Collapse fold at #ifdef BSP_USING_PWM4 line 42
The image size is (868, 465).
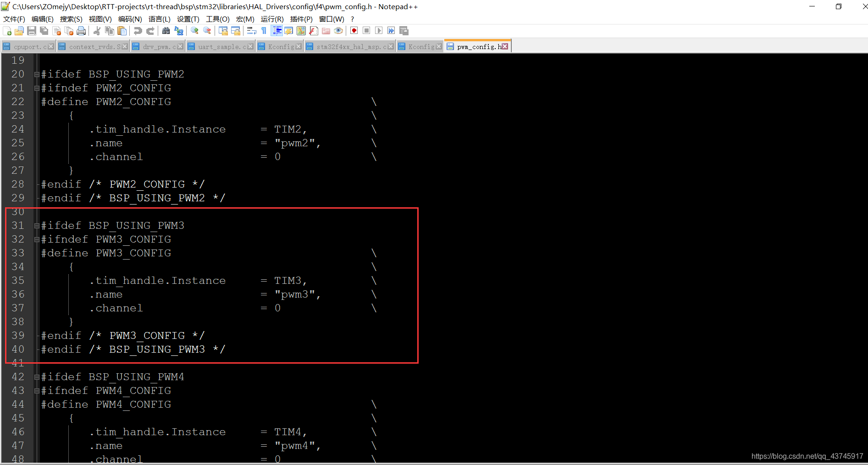[37, 377]
